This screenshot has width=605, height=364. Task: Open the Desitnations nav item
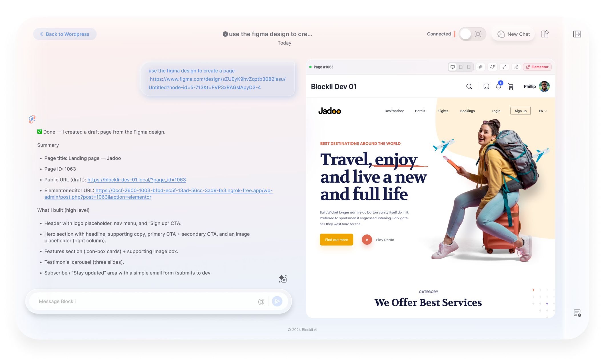(x=394, y=111)
